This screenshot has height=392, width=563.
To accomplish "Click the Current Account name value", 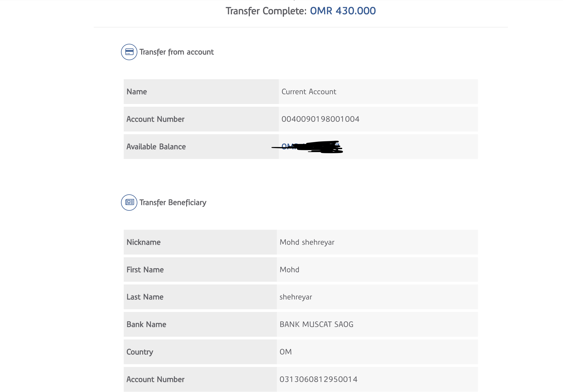I will click(309, 92).
